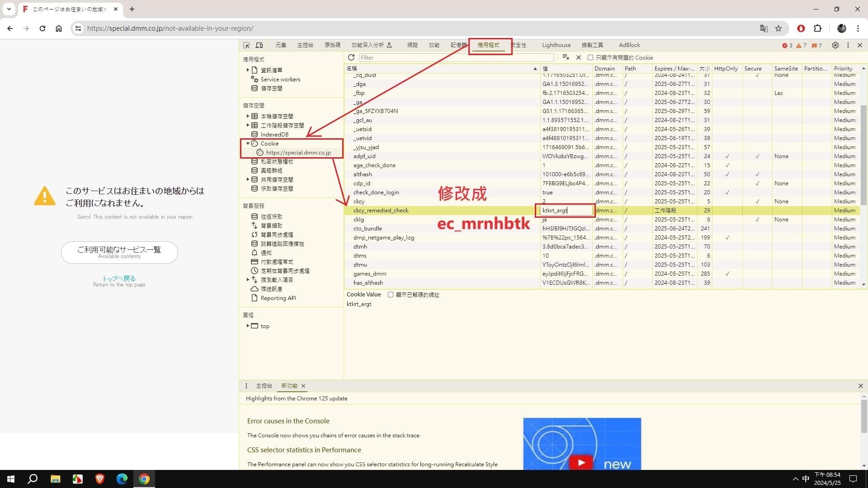Open the drawer three-dot menu
This screenshot has width=868, height=488.
click(x=246, y=386)
